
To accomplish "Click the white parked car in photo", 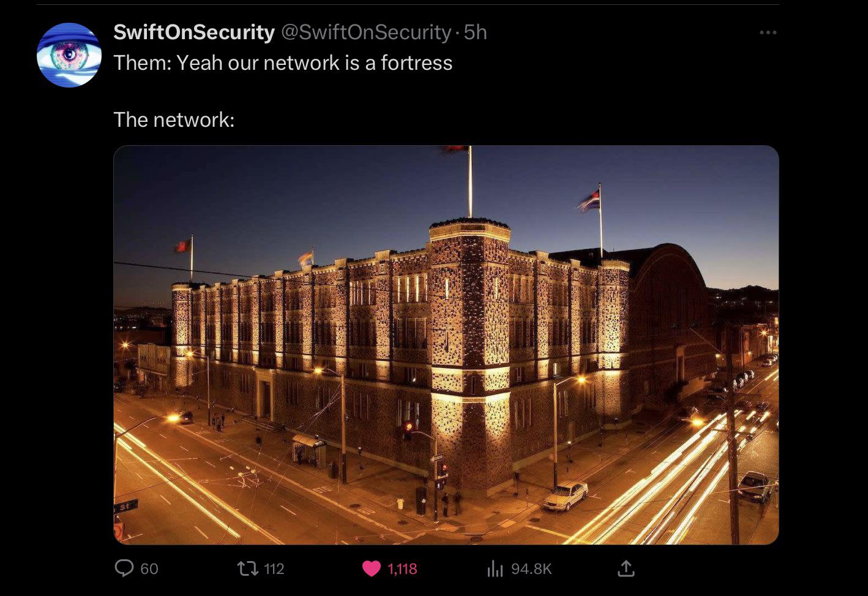I will coord(566,496).
